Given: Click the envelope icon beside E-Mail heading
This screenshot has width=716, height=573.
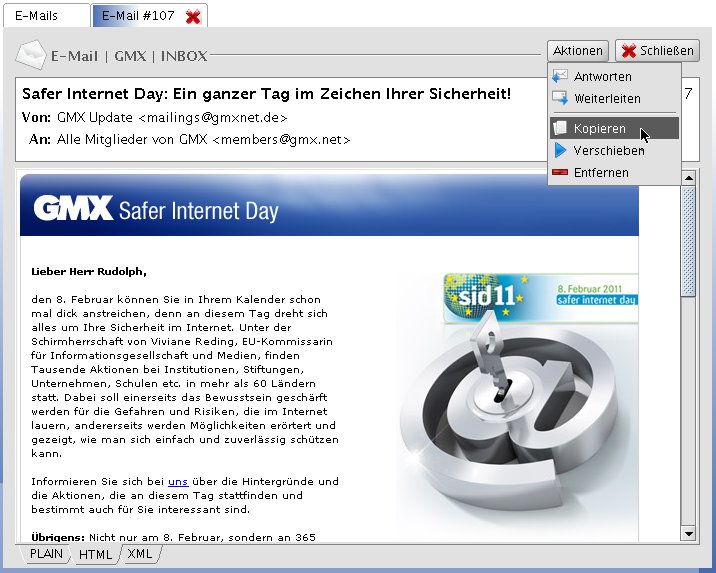Looking at the screenshot, I should [x=31, y=55].
